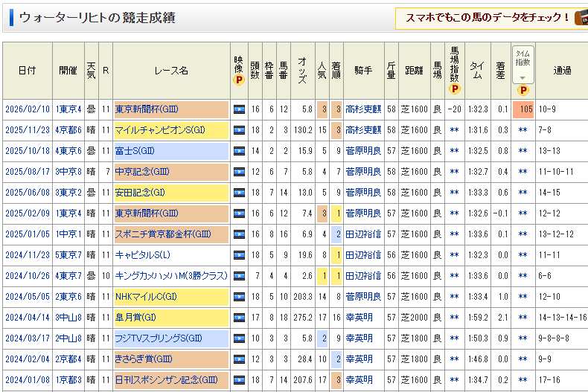Click video icon in 富士S(GII) row
Viewport: 588px width, 392px height.
point(238,151)
